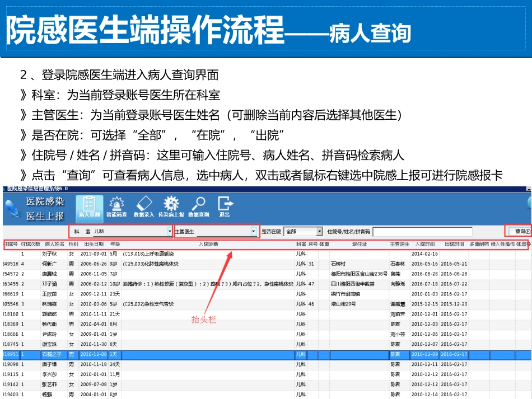Select birth date cell 2010-11-11

point(94,314)
